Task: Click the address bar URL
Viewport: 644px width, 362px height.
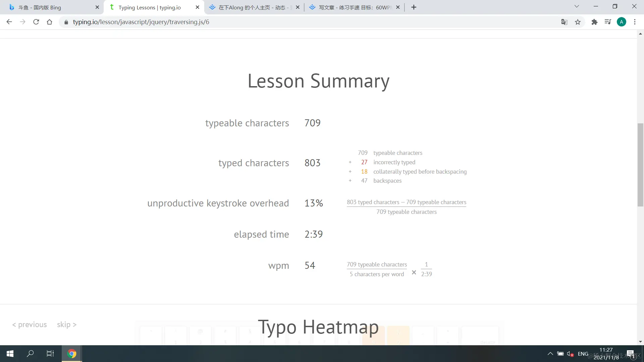Action: pyautogui.click(x=141, y=22)
